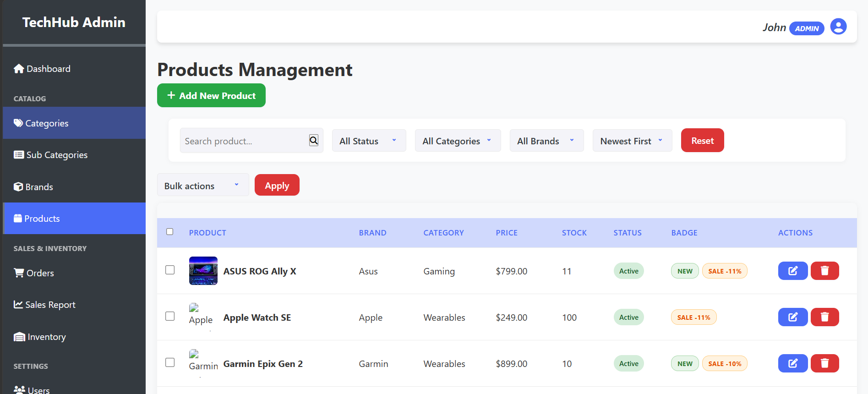Viewport: 868px width, 394px height.
Task: Click the Inventory warehouse icon
Action: point(19,337)
